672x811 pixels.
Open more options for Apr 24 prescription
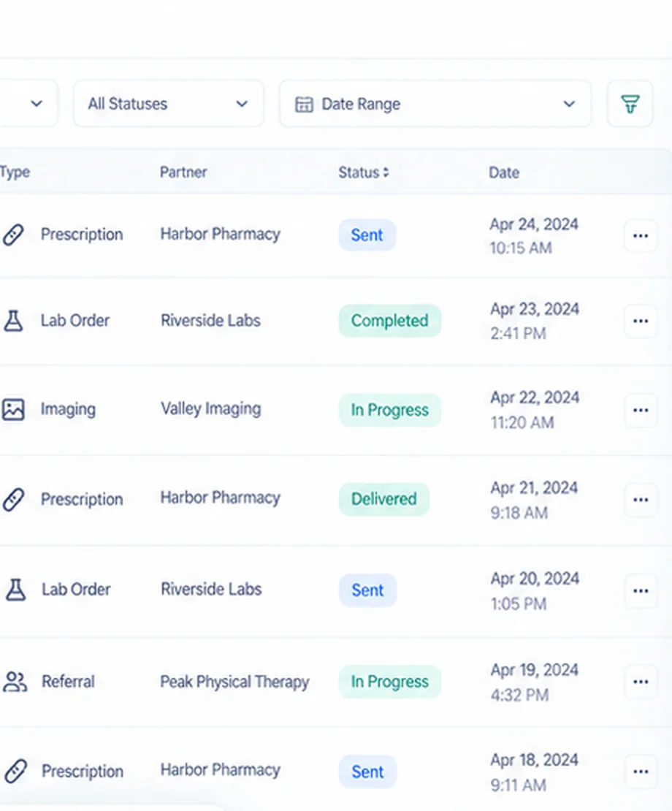(641, 236)
